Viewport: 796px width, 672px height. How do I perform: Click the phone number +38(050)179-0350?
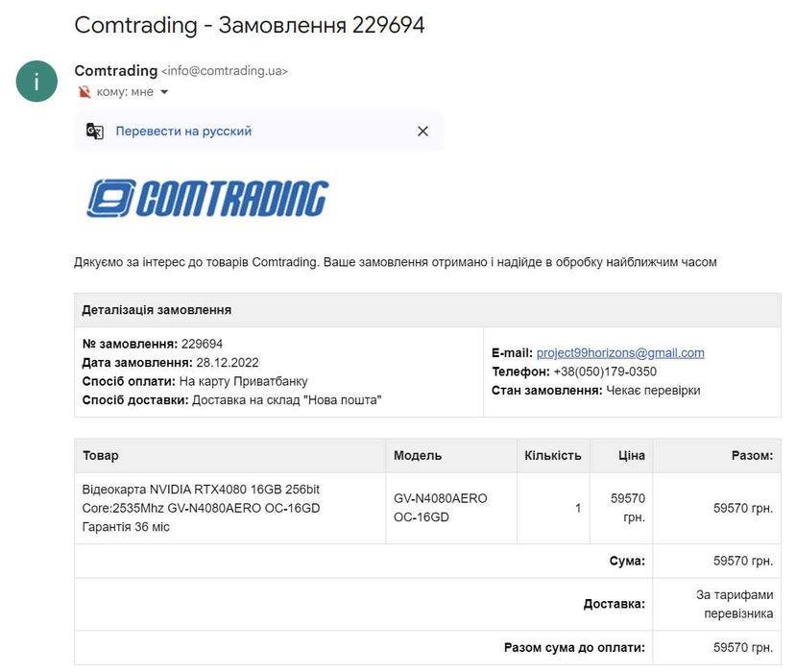point(605,372)
